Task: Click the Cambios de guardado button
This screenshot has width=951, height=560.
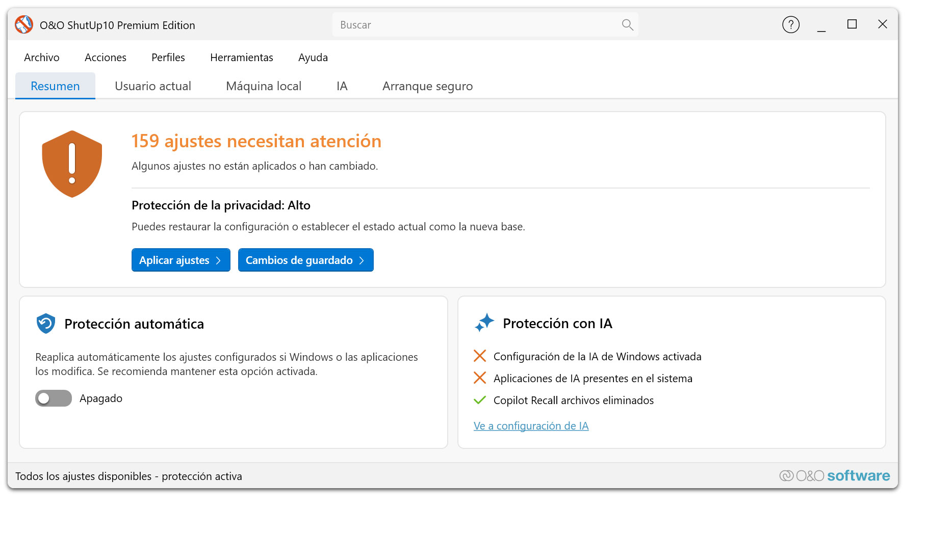Action: pos(306,260)
